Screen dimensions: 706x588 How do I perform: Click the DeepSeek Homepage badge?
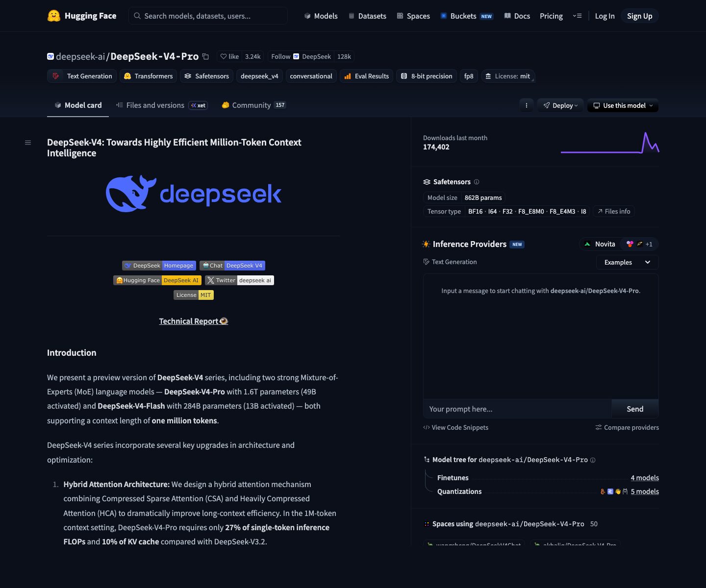(159, 266)
